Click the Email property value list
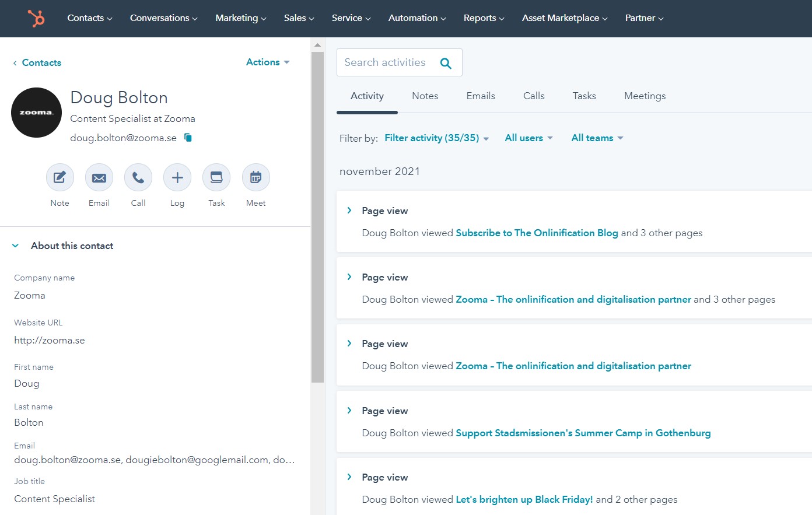Image resolution: width=812 pixels, height=515 pixels. (x=155, y=460)
